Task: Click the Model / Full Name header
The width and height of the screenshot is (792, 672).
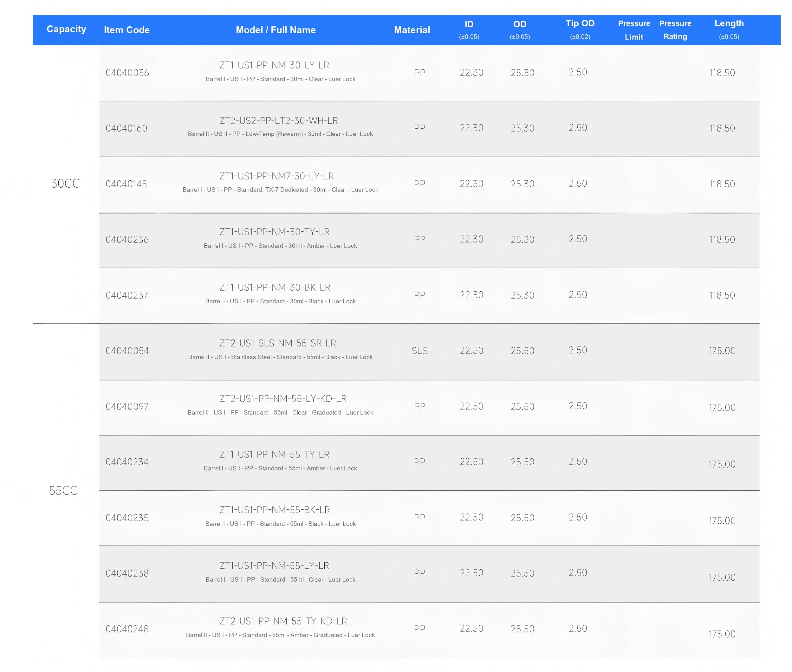Action: [x=276, y=30]
